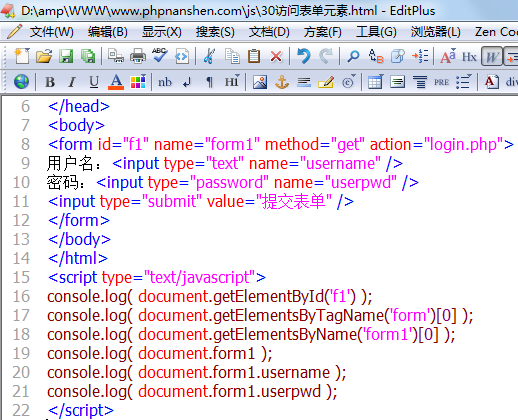This screenshot has width=518, height=420.
Task: Toggle word wrap W button
Action: [492, 57]
